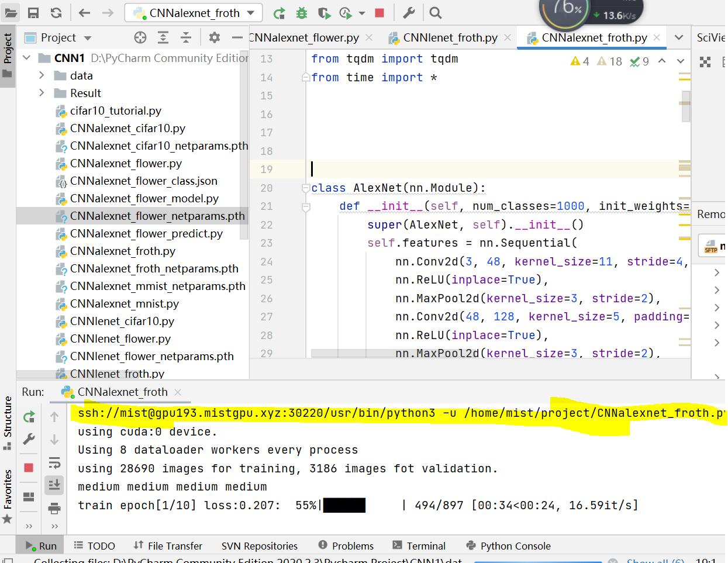Image resolution: width=728 pixels, height=563 pixels.
Task: Toggle scroll-to-end in the Run console
Action: tap(54, 484)
